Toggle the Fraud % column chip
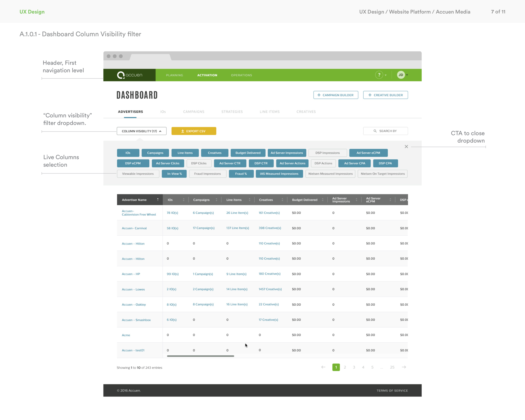Viewport: 525px width, 420px height. (x=241, y=174)
